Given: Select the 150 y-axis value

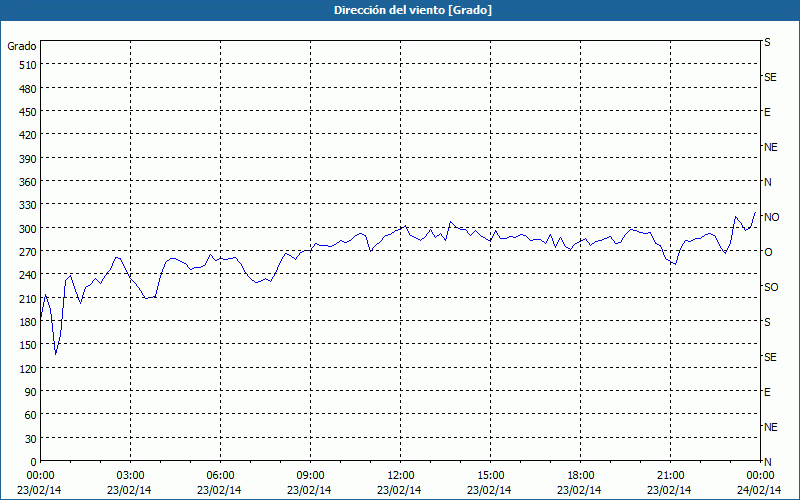Looking at the screenshot, I should 28,345.
